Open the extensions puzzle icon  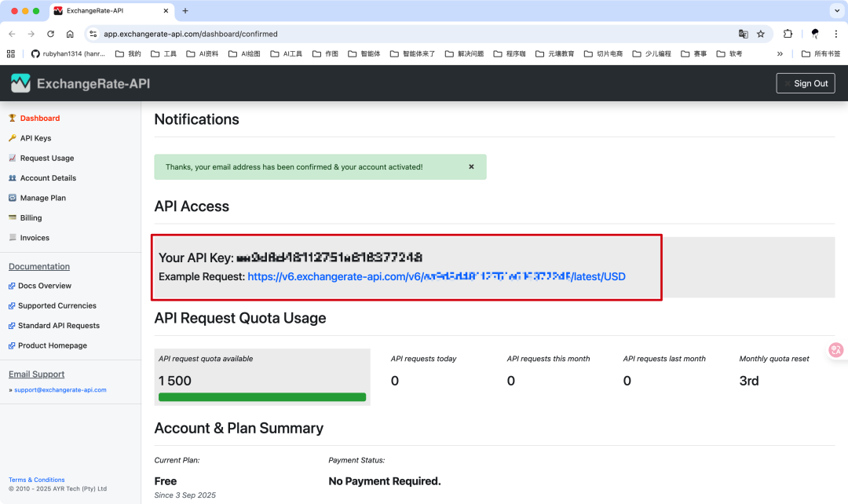[788, 34]
